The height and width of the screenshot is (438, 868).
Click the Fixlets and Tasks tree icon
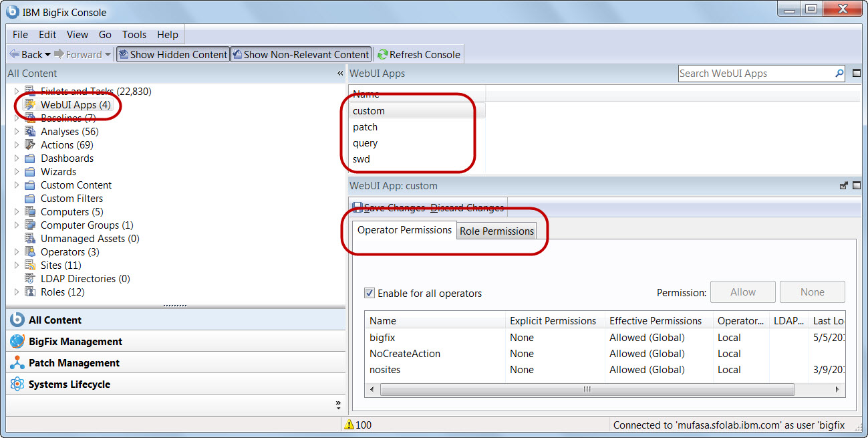[x=29, y=91]
